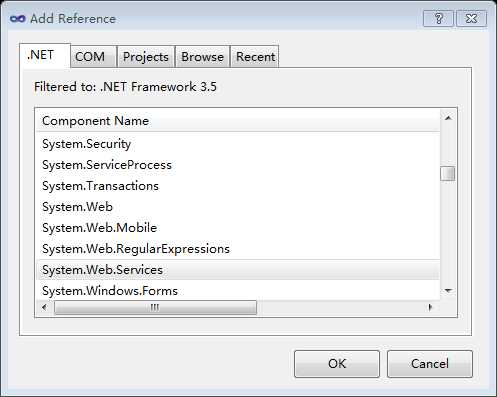The image size is (497, 397).
Task: Show the Recent tab
Action: pos(255,57)
